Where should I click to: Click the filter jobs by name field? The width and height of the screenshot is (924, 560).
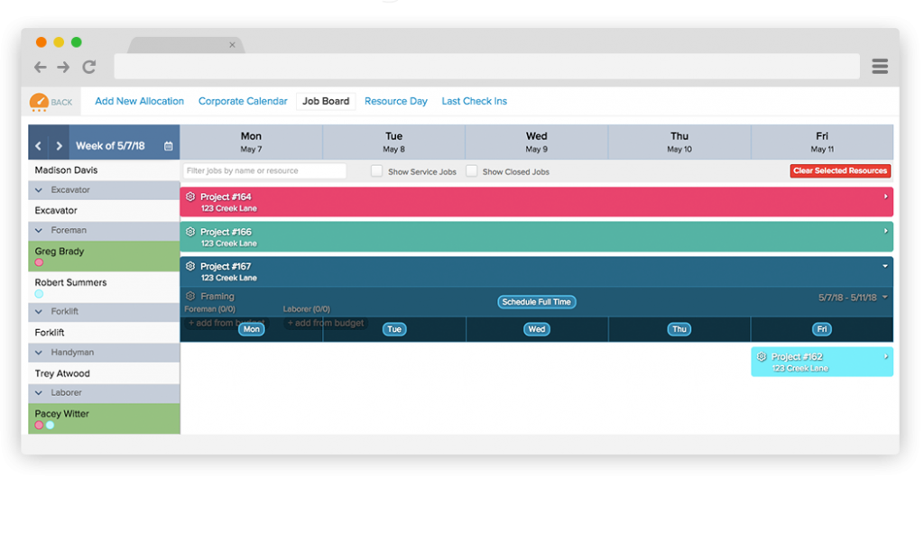(264, 170)
